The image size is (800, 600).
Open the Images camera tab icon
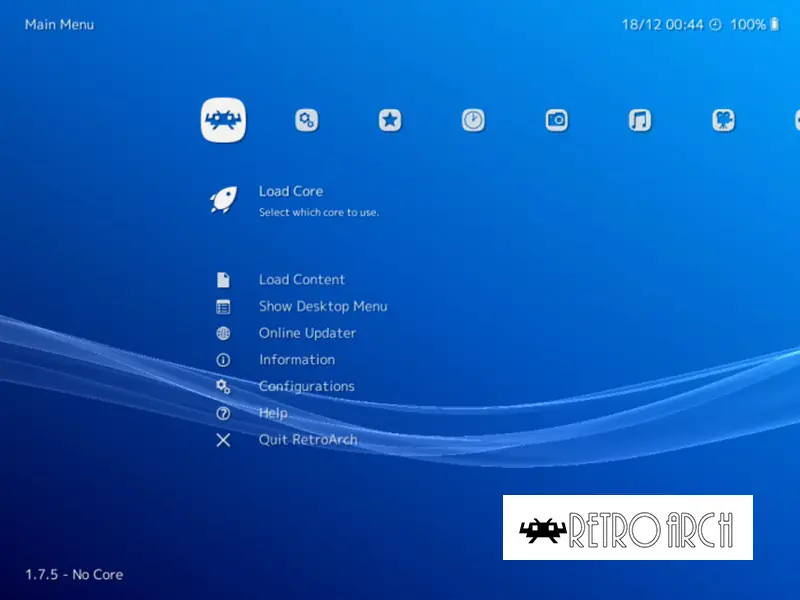[557, 120]
